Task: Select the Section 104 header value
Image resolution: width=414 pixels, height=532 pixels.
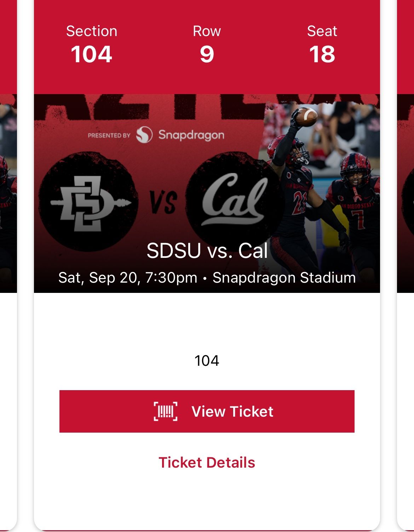Action: 92,54
